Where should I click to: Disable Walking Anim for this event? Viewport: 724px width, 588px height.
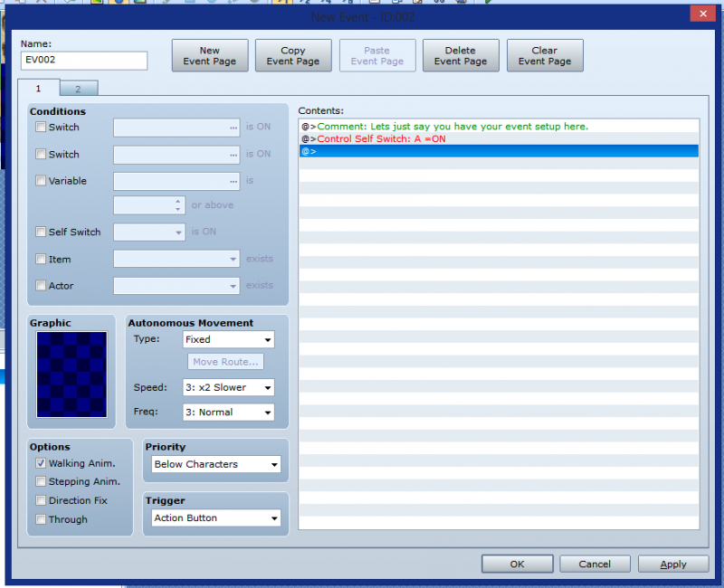click(40, 462)
